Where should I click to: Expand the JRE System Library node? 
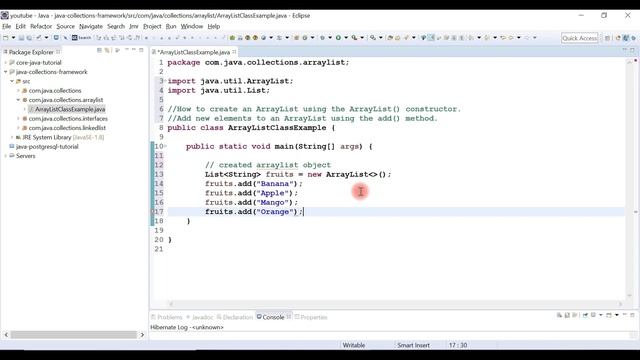pyautogui.click(x=12, y=138)
